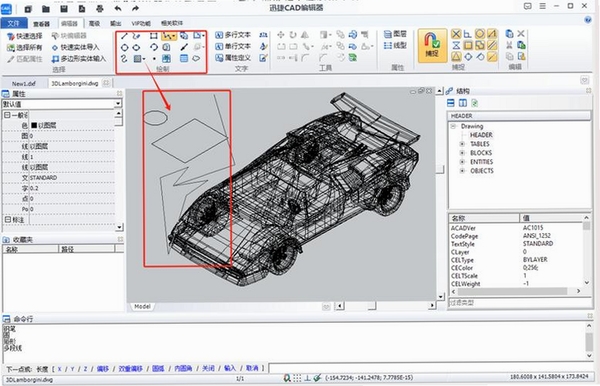Click into the command line input field

[430, 368]
